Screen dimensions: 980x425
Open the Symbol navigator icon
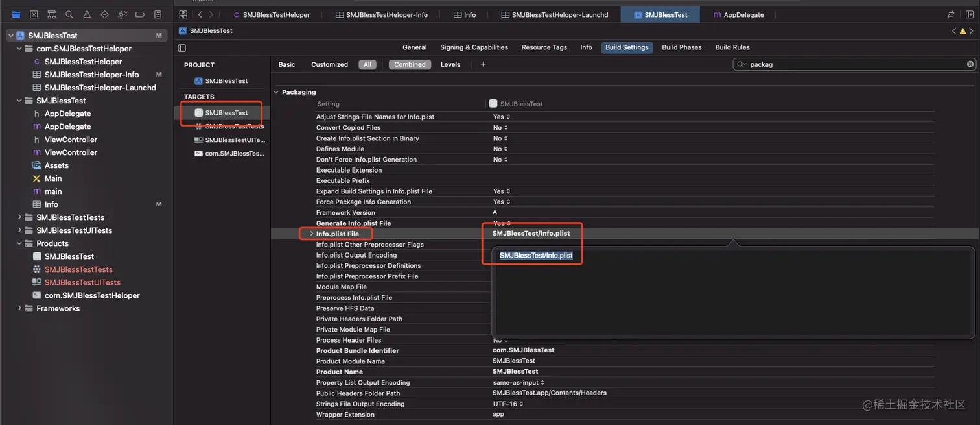click(51, 14)
